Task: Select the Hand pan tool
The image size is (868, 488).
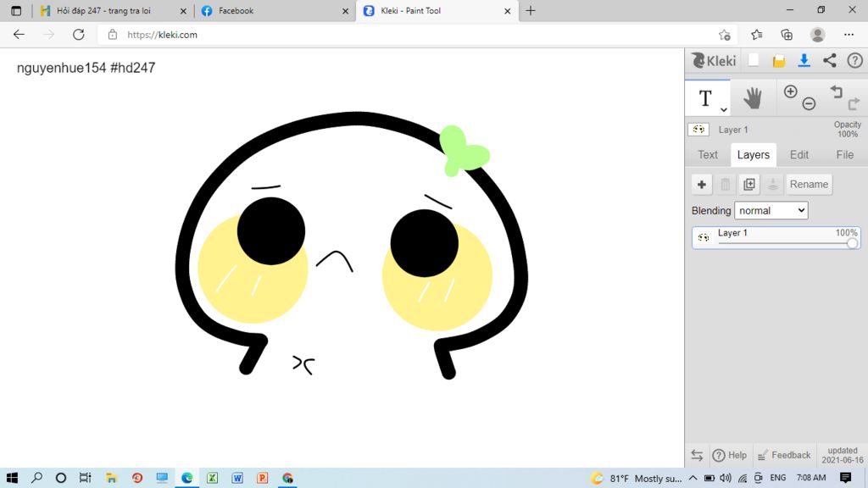Action: coord(753,98)
